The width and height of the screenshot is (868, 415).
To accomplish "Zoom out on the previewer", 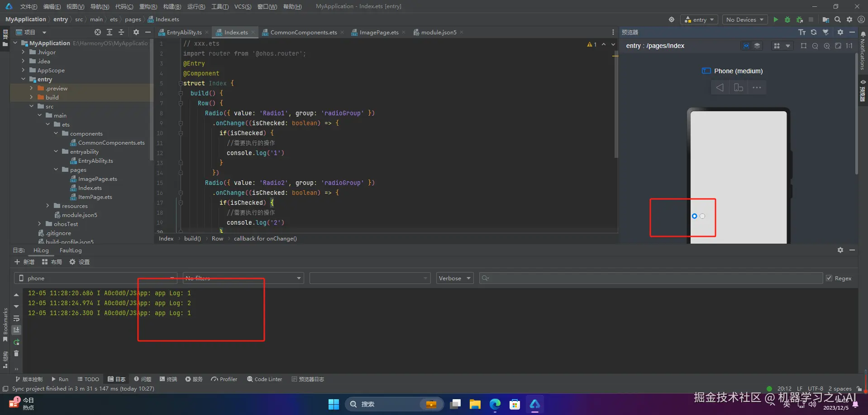I will [x=815, y=46].
